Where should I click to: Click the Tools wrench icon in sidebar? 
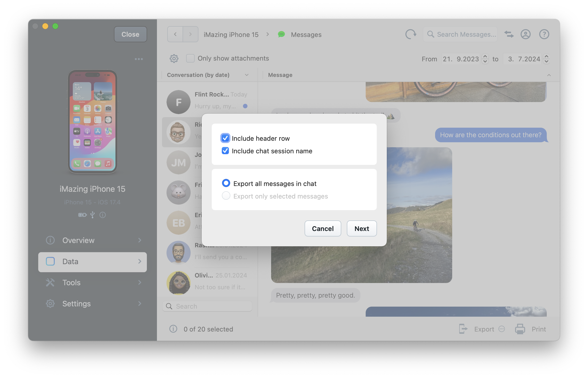[x=50, y=282]
